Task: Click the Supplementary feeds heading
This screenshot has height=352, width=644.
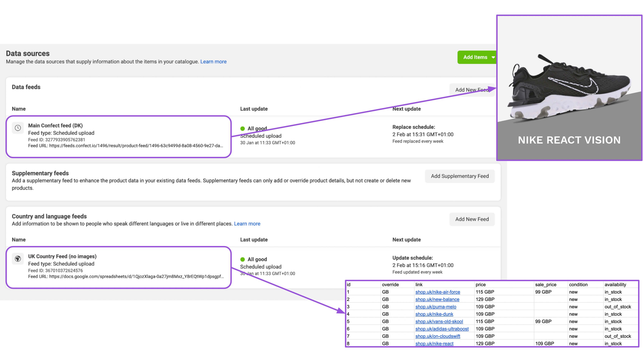Action: [x=40, y=173]
